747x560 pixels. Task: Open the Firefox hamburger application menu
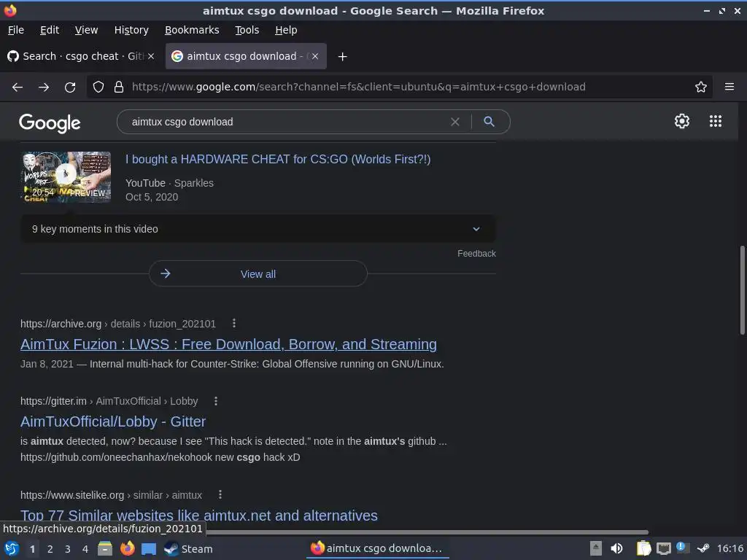point(729,87)
